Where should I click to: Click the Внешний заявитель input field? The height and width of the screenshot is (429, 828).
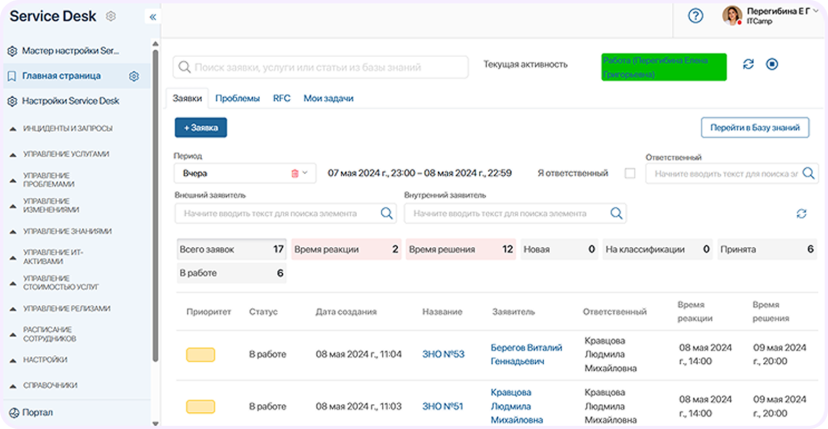286,213
